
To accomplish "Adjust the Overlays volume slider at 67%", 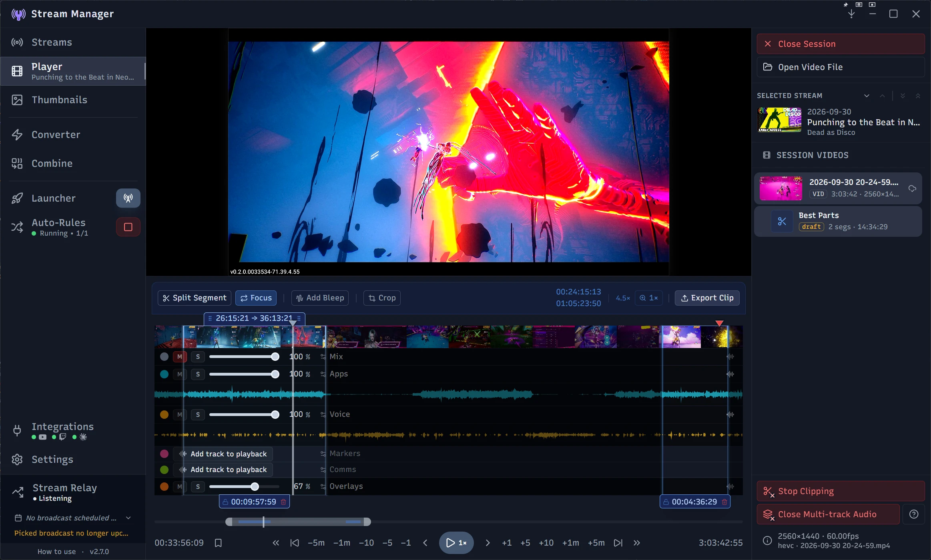I will [255, 486].
